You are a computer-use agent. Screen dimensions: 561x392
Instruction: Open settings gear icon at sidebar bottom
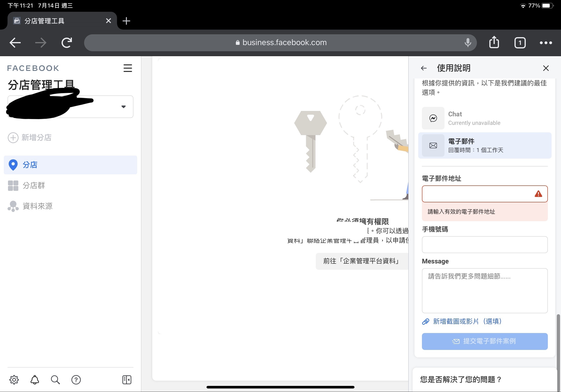point(14,380)
